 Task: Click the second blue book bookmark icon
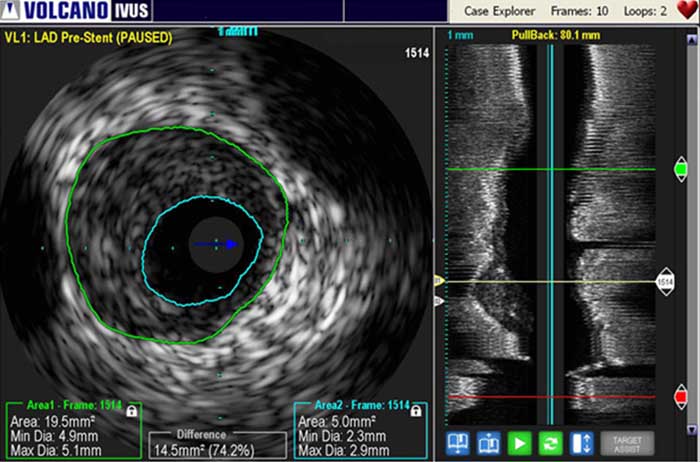pos(489,443)
